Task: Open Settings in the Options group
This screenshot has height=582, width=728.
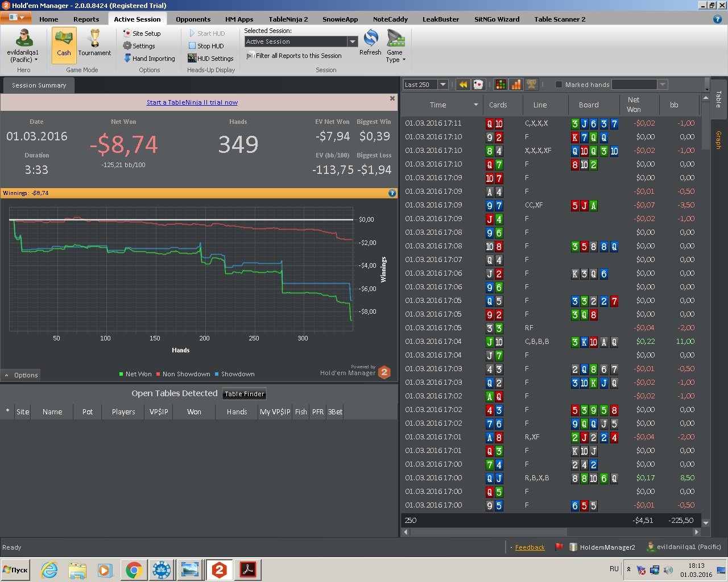Action: click(139, 46)
